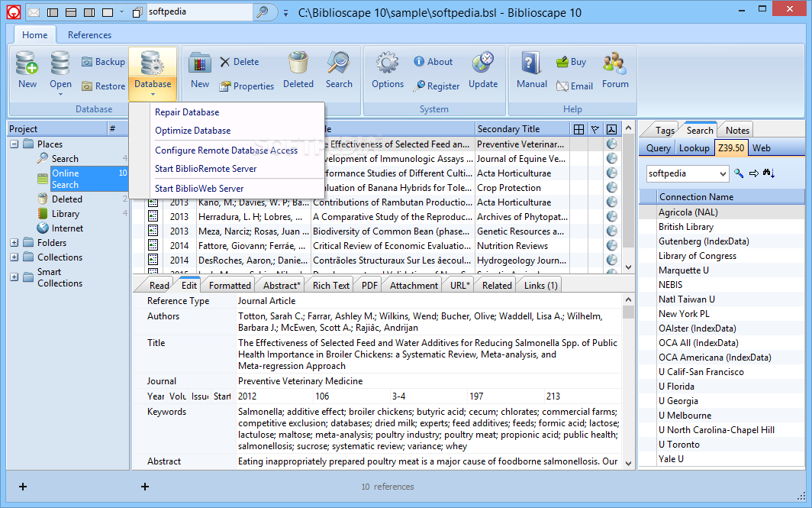This screenshot has width=812, height=508.
Task: Open the Deleted recycle bin icon
Action: pos(298,63)
